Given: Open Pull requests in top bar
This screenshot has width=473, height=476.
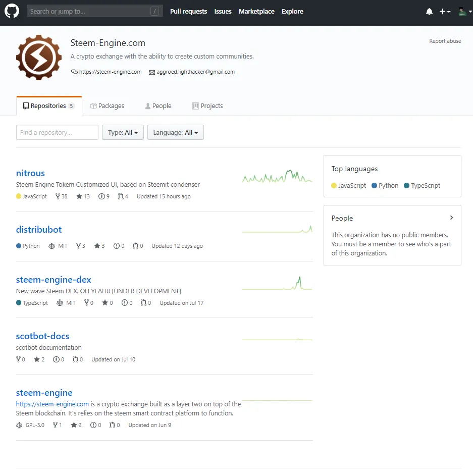Looking at the screenshot, I should [188, 12].
